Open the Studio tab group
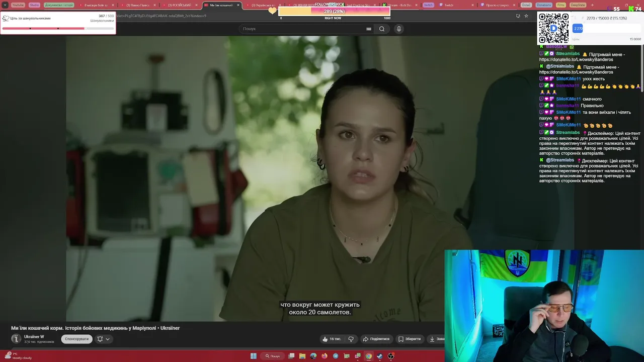The width and height of the screenshot is (644, 362). tap(34, 5)
